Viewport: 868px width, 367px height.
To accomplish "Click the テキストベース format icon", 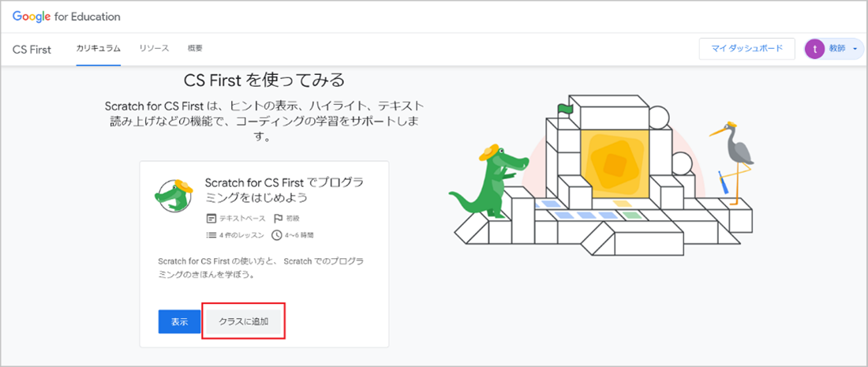I will click(211, 218).
